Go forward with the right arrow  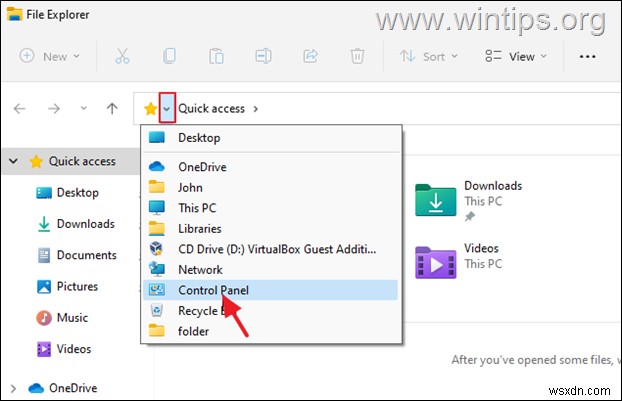pos(54,108)
